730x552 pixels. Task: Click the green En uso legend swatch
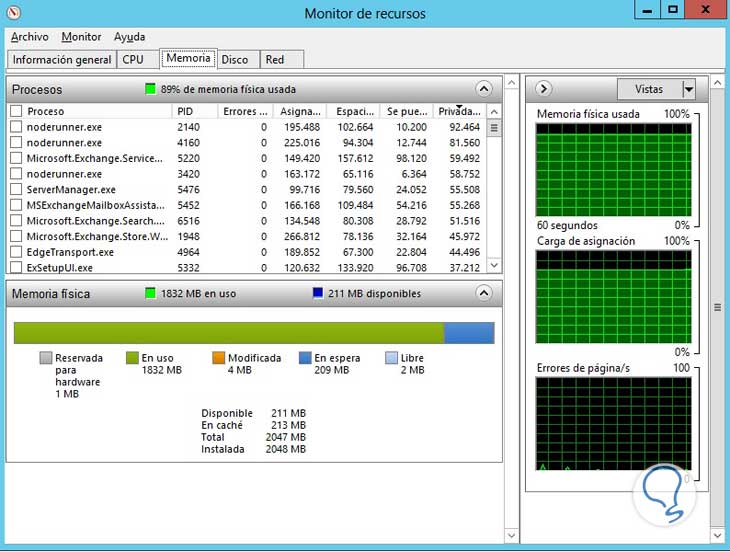click(132, 357)
